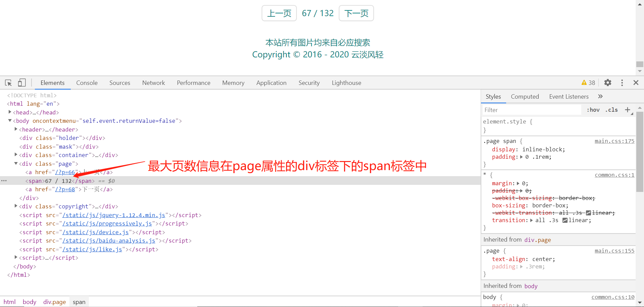The height and width of the screenshot is (307, 644).
Task: Click the warnings count 38 indicator
Action: (588, 83)
